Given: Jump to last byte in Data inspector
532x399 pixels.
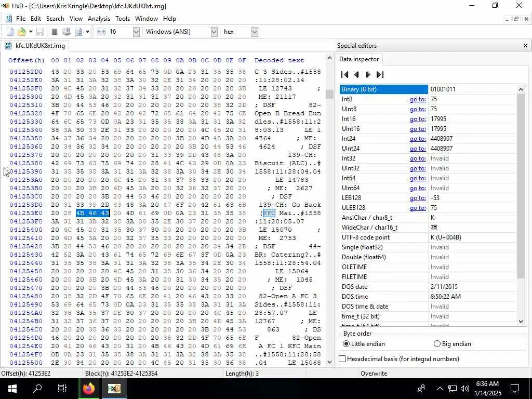Looking at the screenshot, I should (x=380, y=74).
